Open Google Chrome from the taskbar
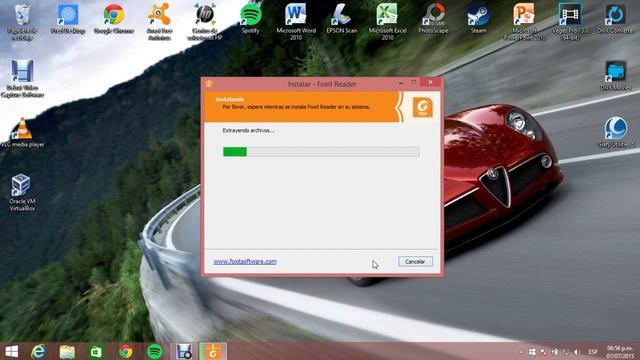640x360 pixels. [x=126, y=351]
